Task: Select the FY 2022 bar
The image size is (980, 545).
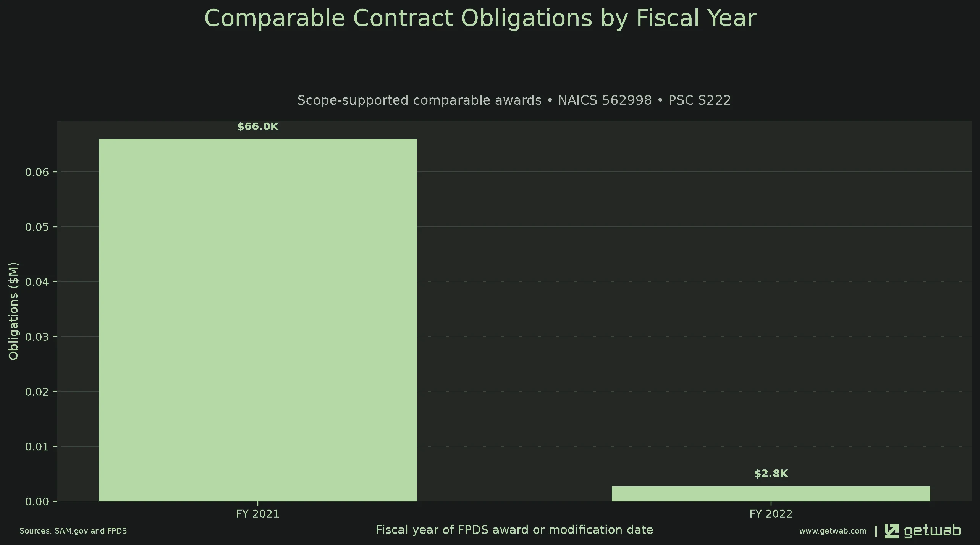Action: click(771, 493)
